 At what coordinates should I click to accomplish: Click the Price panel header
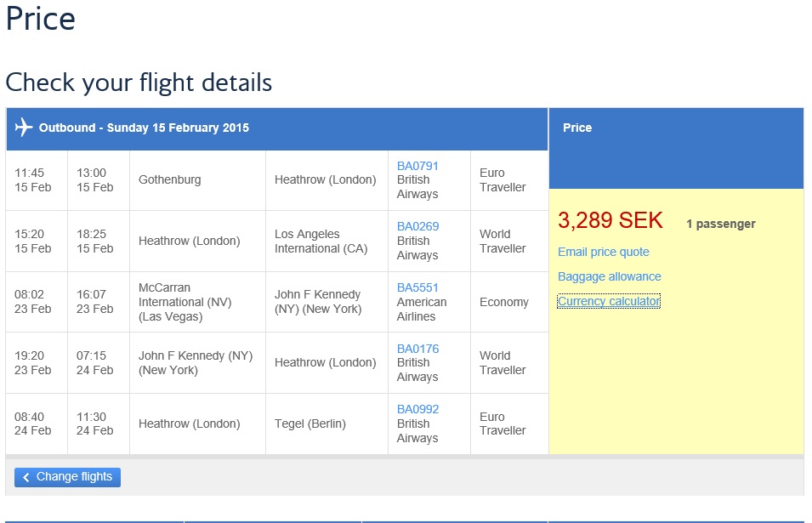(x=676, y=148)
